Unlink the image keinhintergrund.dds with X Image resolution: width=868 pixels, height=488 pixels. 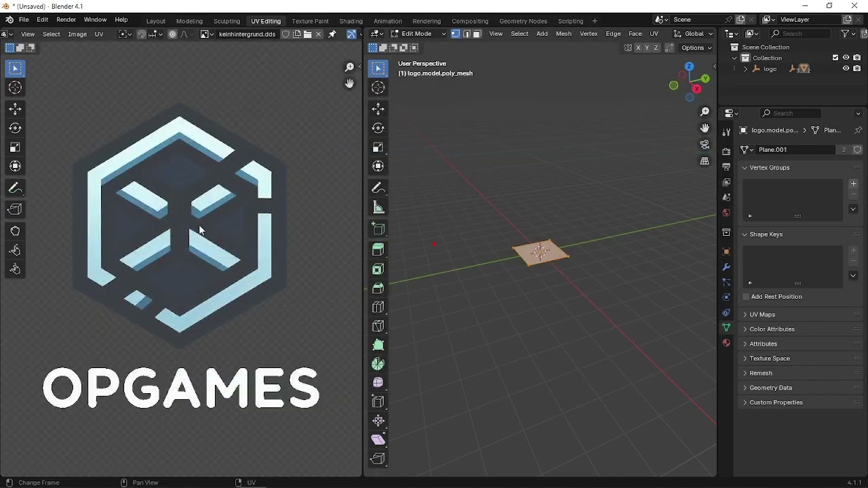coord(319,34)
